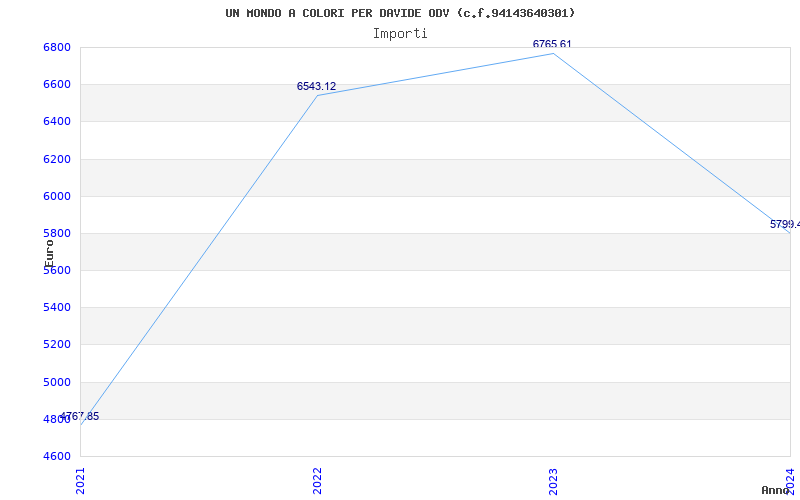Click the Euro axis title
This screenshot has height=500, width=800.
(x=49, y=253)
